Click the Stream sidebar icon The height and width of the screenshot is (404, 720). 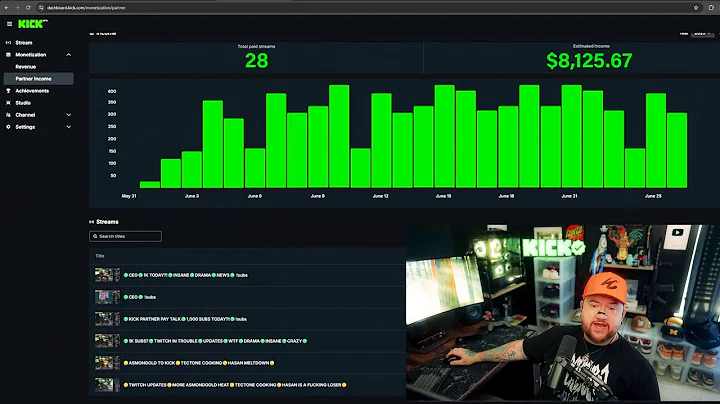[8, 43]
